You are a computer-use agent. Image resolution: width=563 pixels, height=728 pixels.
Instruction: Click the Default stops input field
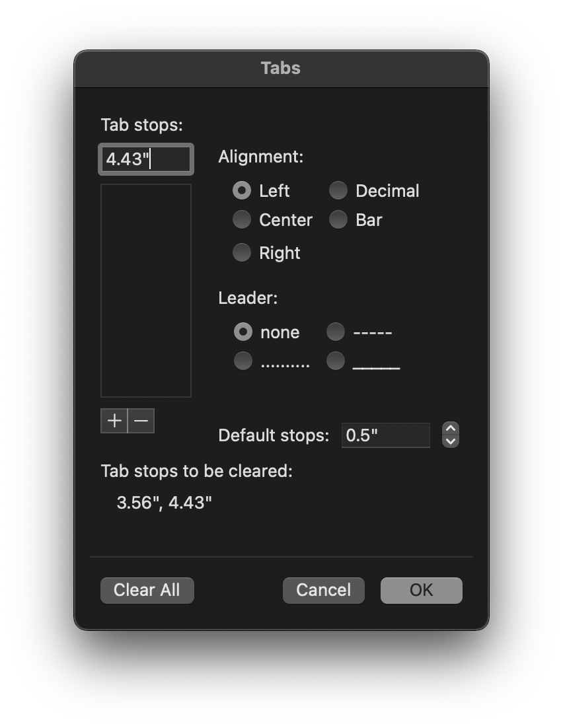[385, 435]
